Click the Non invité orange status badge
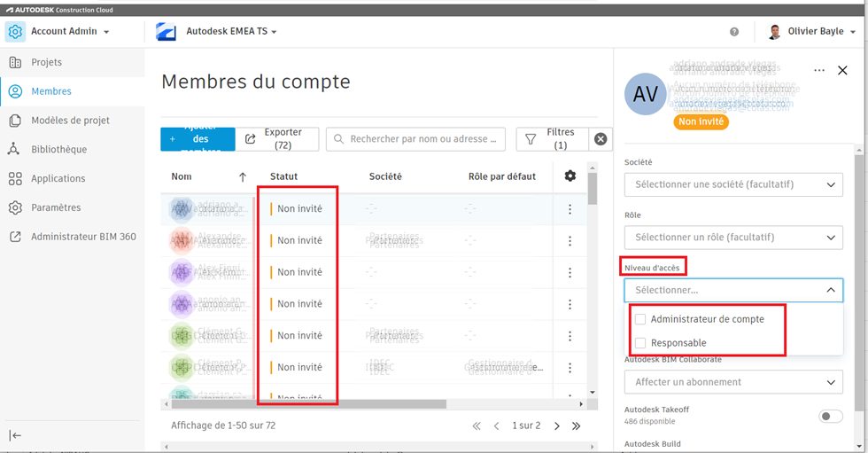 click(x=701, y=121)
